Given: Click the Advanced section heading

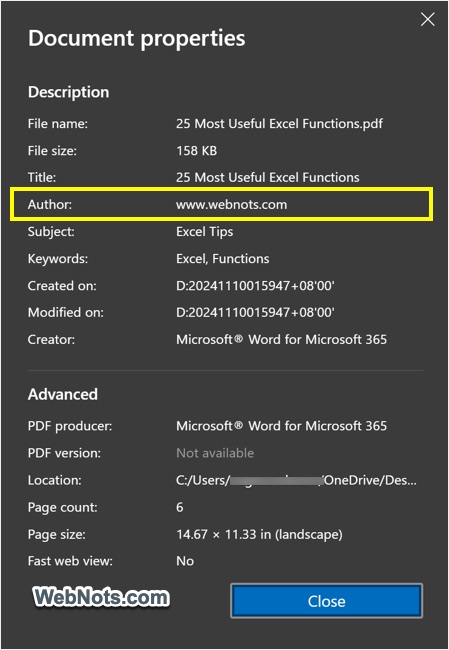Looking at the screenshot, I should coord(63,394).
